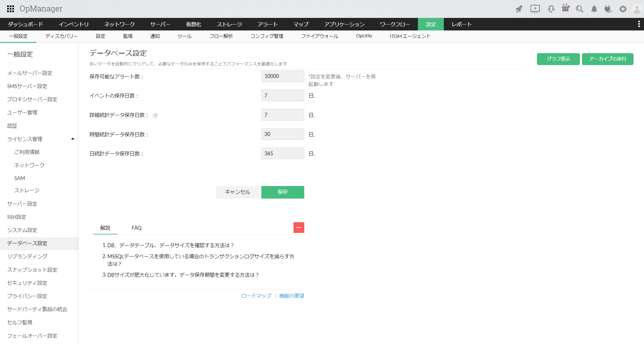Open the レポート main menu
The height and width of the screenshot is (344, 644).
[x=461, y=24]
